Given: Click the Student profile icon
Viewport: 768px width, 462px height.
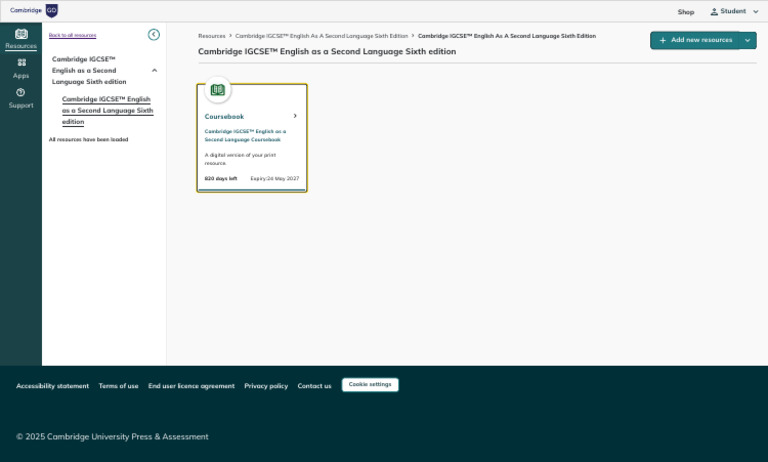Looking at the screenshot, I should [714, 11].
